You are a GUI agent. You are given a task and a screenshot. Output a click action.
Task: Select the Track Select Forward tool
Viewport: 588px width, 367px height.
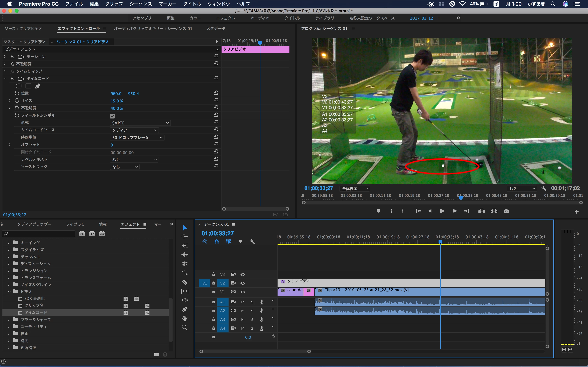[185, 236]
